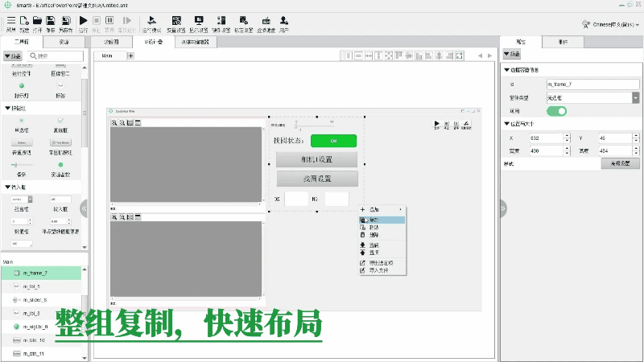
Task: Select m_frame_7 in the component tree
Action: pyautogui.click(x=40, y=274)
